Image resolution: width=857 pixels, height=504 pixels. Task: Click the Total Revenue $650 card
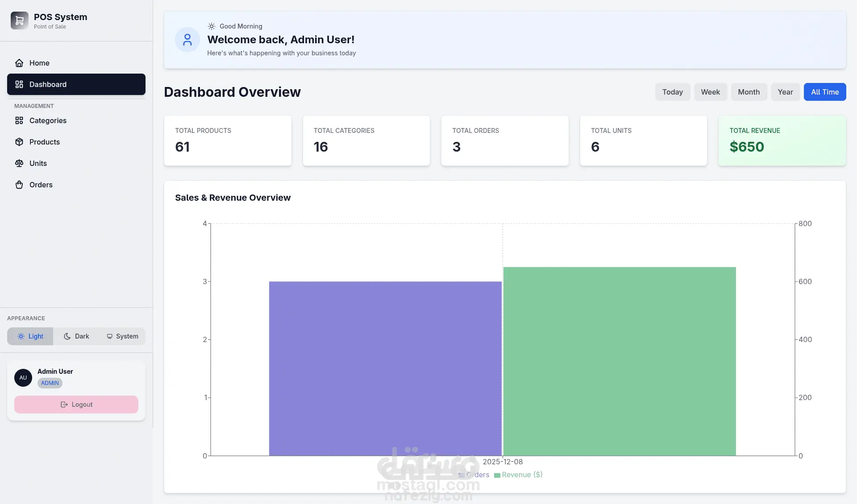click(782, 140)
